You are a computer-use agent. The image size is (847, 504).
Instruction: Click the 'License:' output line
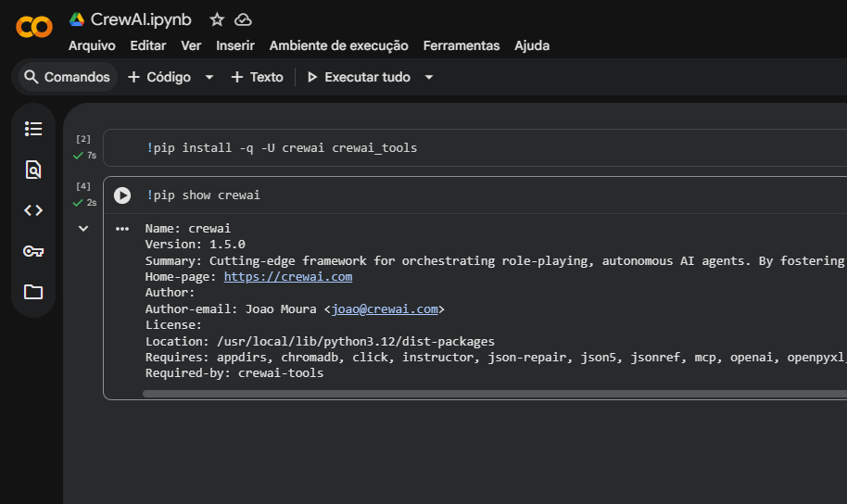173,325
